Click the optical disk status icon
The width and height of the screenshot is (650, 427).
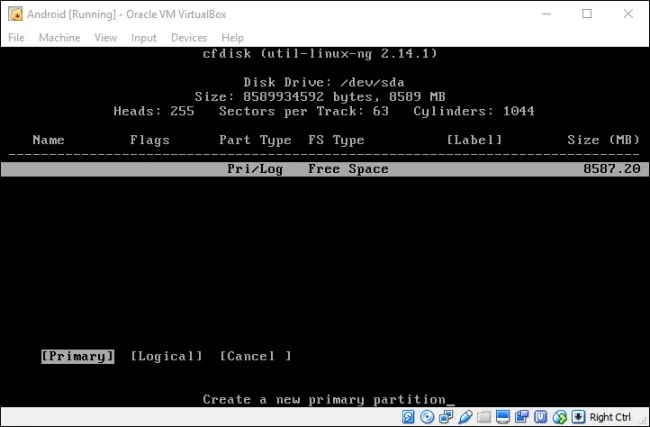pos(427,417)
